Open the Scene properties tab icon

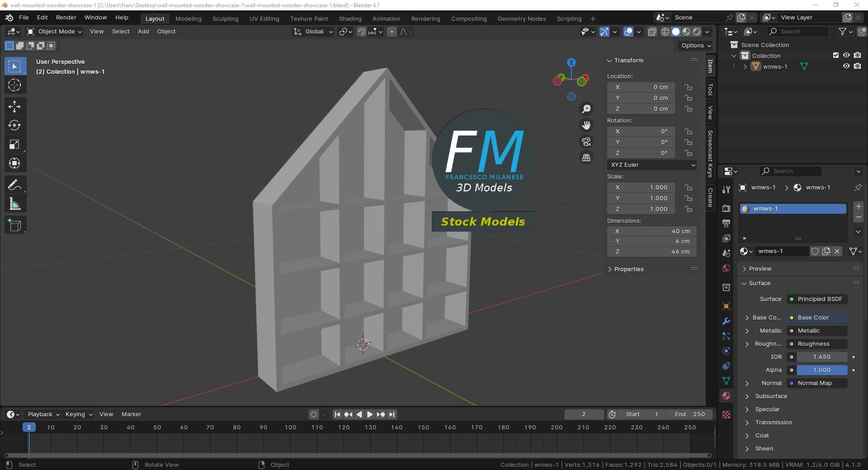point(726,253)
